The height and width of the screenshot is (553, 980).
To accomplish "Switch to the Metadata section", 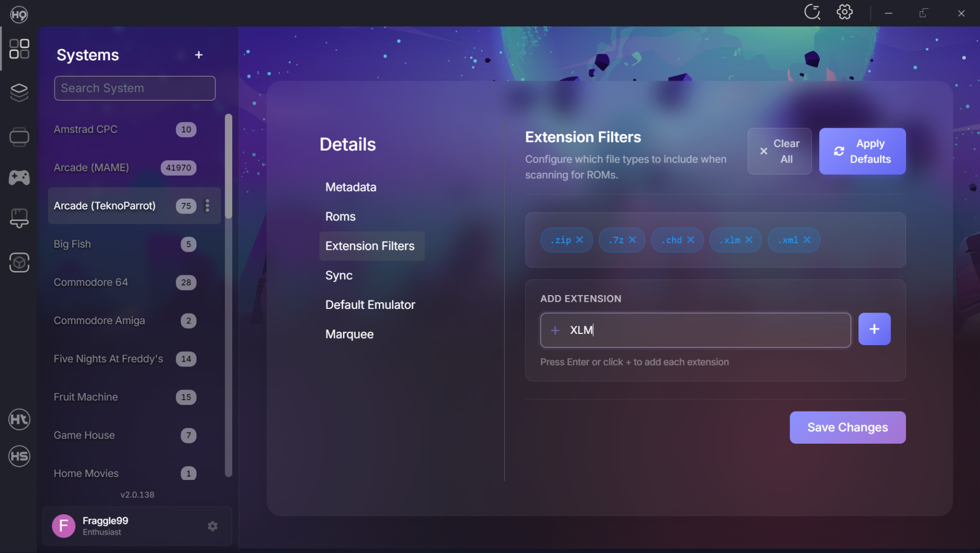I will click(x=351, y=187).
